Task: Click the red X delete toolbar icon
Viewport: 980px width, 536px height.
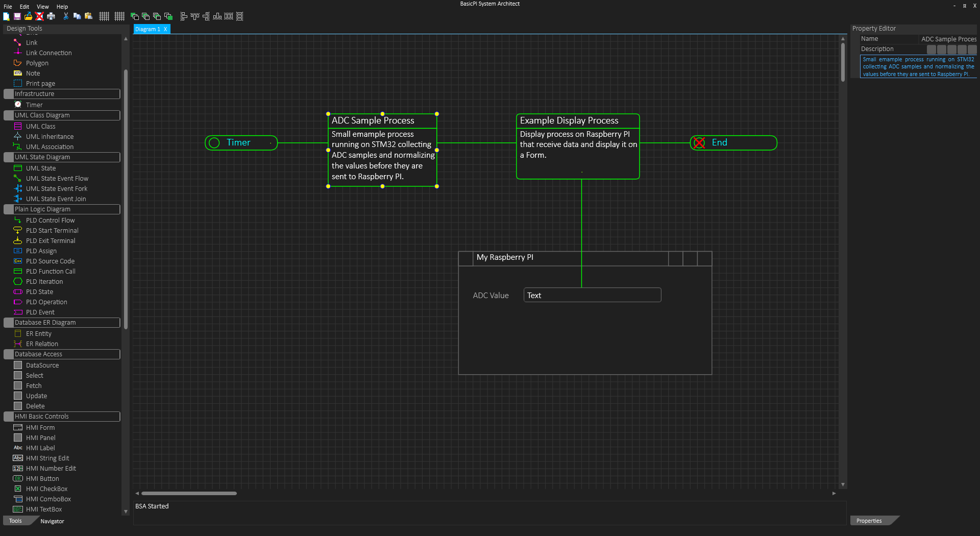Action: [x=39, y=16]
